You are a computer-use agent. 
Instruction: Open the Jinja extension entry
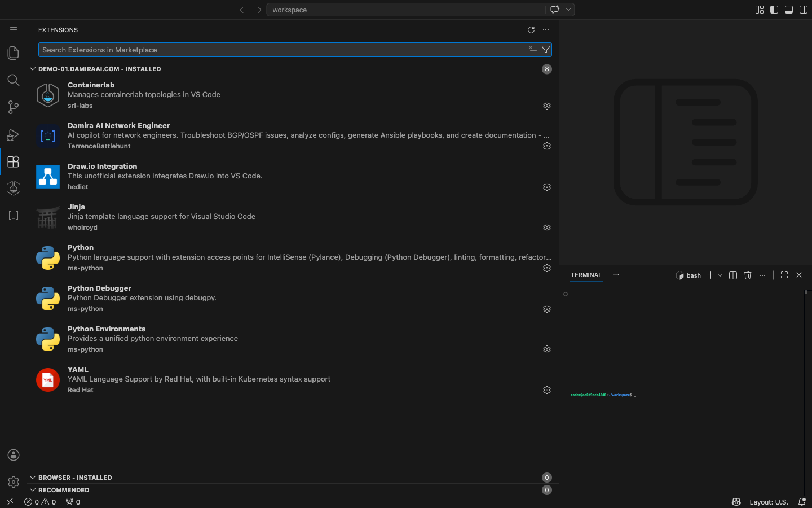293,217
